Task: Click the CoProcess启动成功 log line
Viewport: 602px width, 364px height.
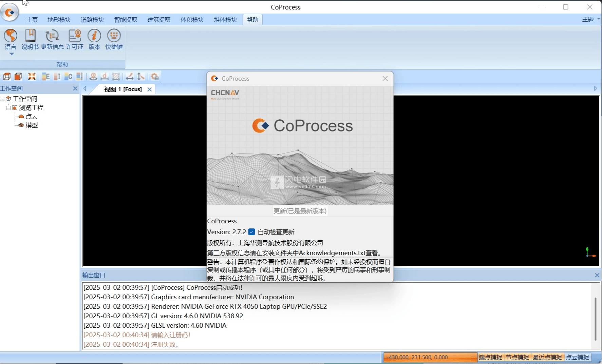Action: click(x=163, y=287)
